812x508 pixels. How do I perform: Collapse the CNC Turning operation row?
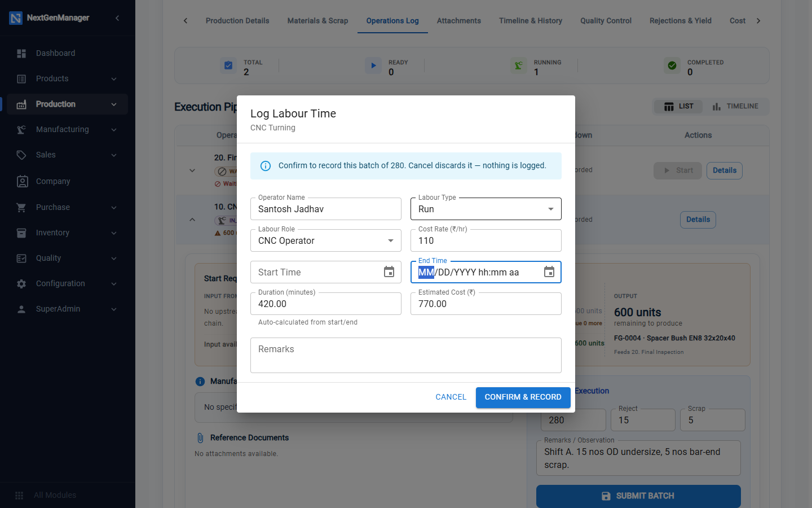point(192,220)
